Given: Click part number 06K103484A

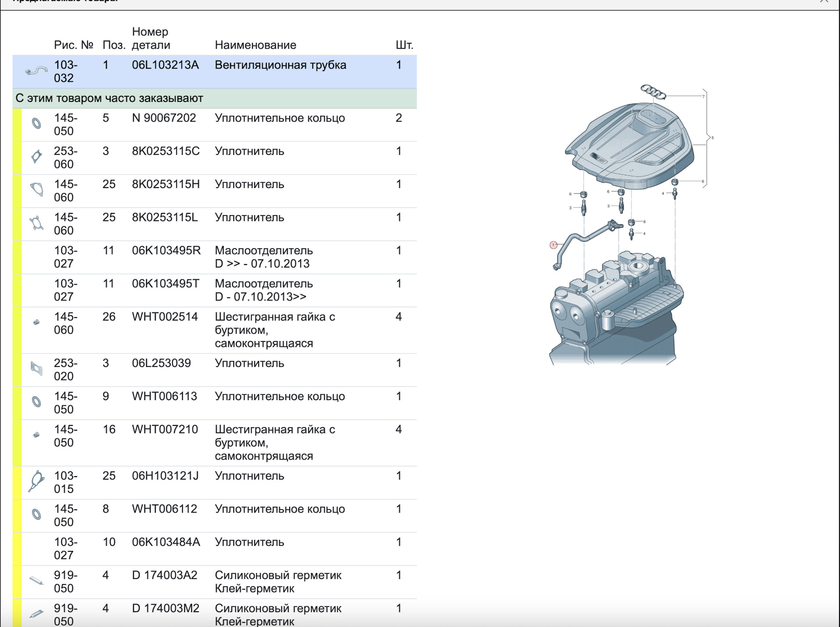Looking at the screenshot, I should pyautogui.click(x=166, y=542).
